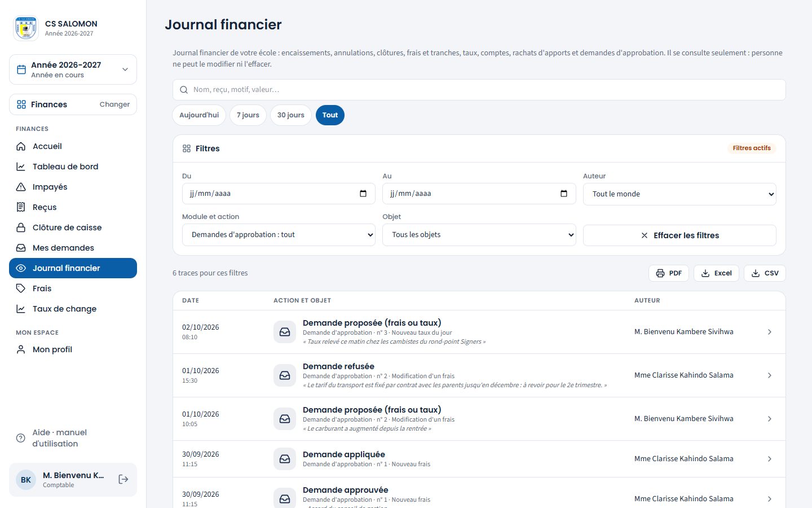The width and height of the screenshot is (812, 508).
Task: Click the tag icon beside Frais
Action: pos(21,288)
